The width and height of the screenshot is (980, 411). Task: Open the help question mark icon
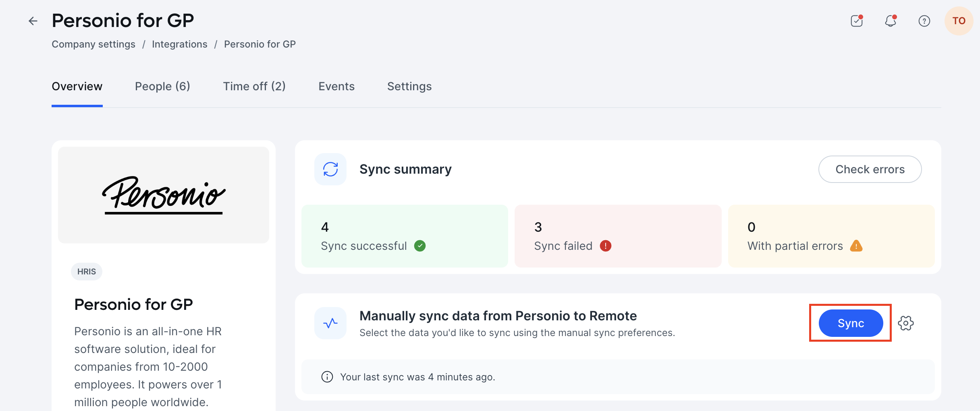(x=924, y=21)
